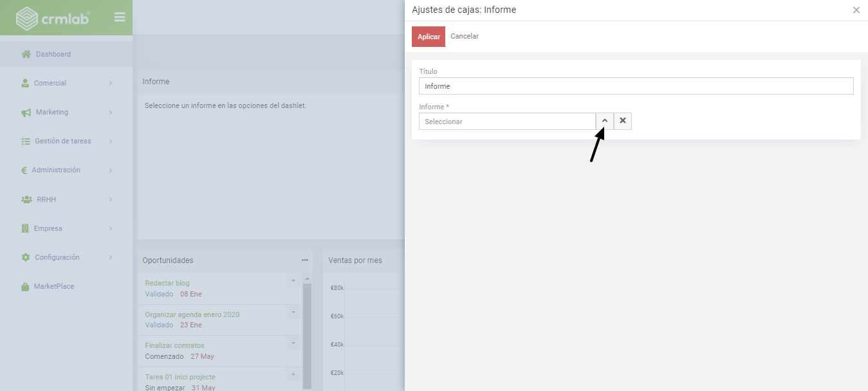
Task: Click the hamburger menu icon
Action: point(120,17)
